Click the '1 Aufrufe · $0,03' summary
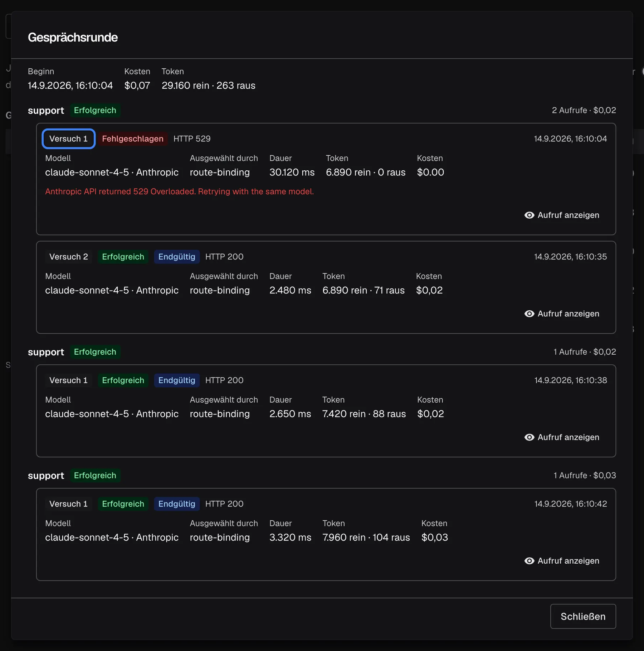Viewport: 644px width, 651px height. [x=585, y=475]
